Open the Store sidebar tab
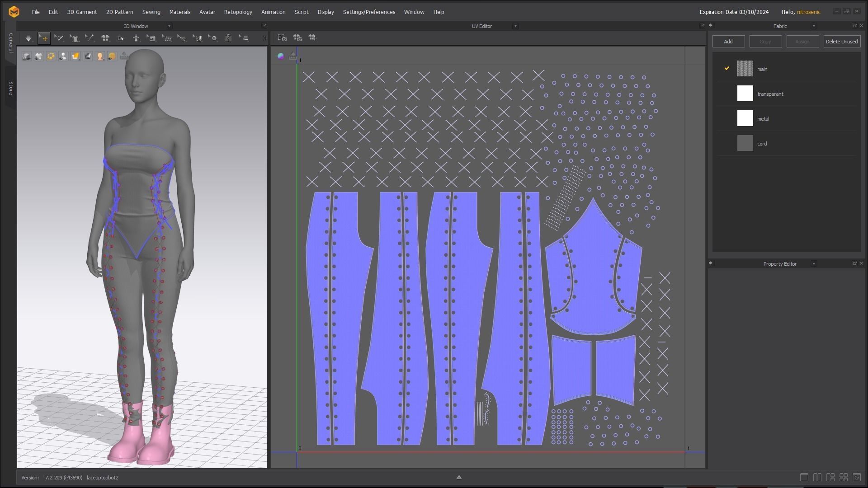Viewport: 868px width, 488px height. pos(11,89)
